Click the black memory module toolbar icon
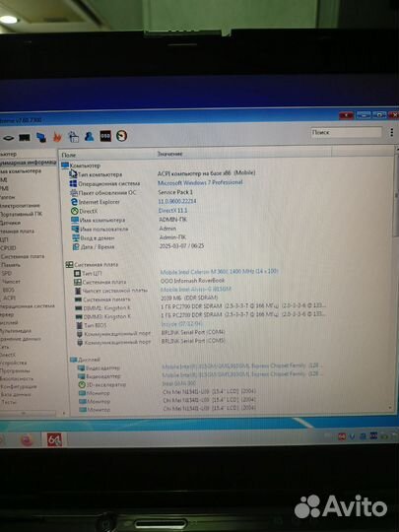 [25, 137]
